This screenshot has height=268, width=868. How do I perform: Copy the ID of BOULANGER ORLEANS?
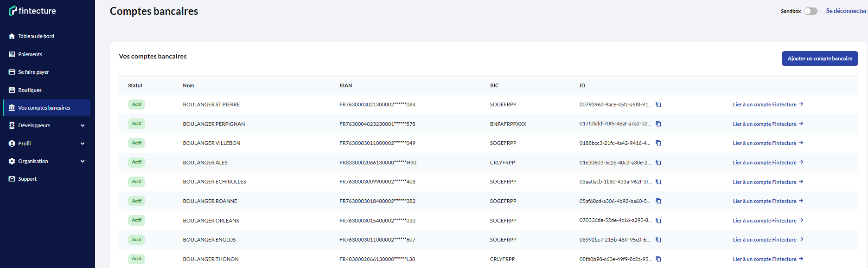(658, 221)
